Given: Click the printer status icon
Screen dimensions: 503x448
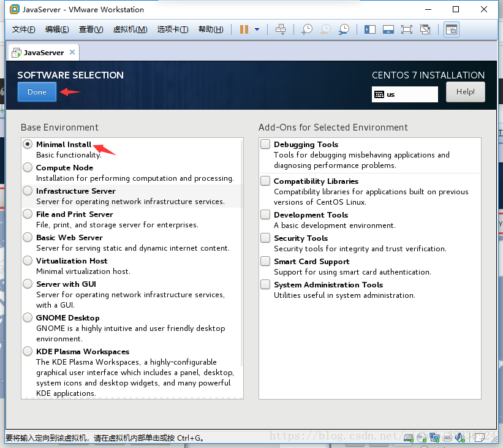Looking at the screenshot, I should coord(447,437).
